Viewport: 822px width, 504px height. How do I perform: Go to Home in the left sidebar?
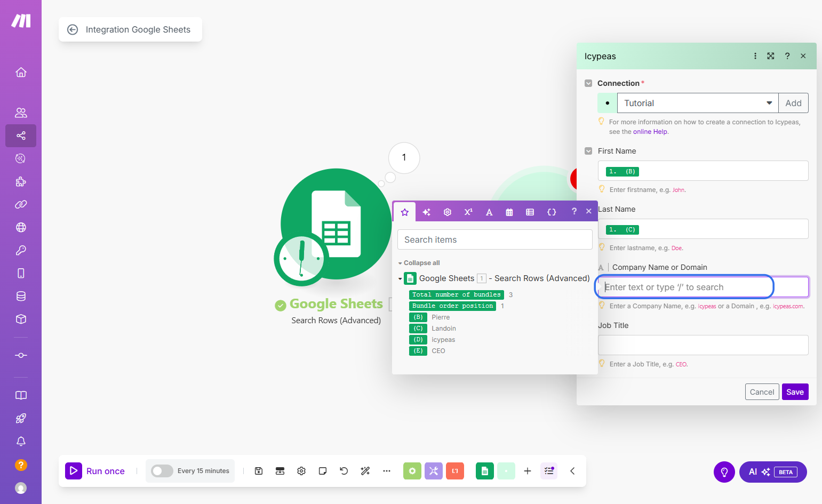coord(21,72)
